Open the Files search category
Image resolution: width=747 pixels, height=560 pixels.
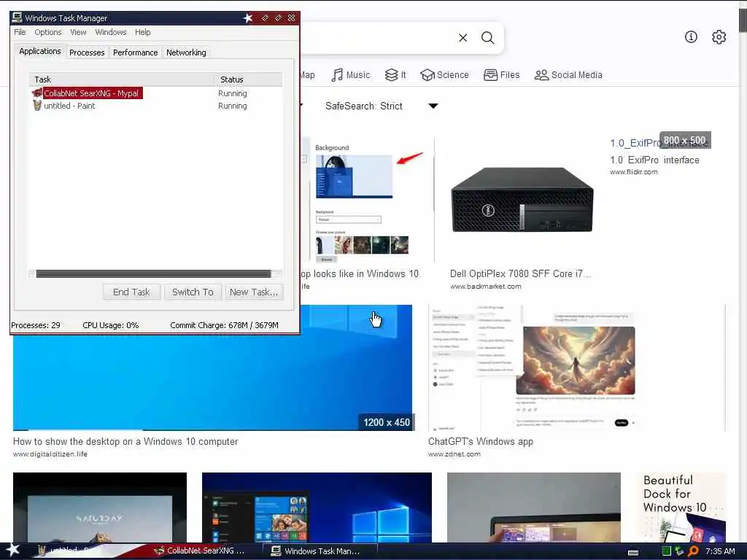coord(501,75)
